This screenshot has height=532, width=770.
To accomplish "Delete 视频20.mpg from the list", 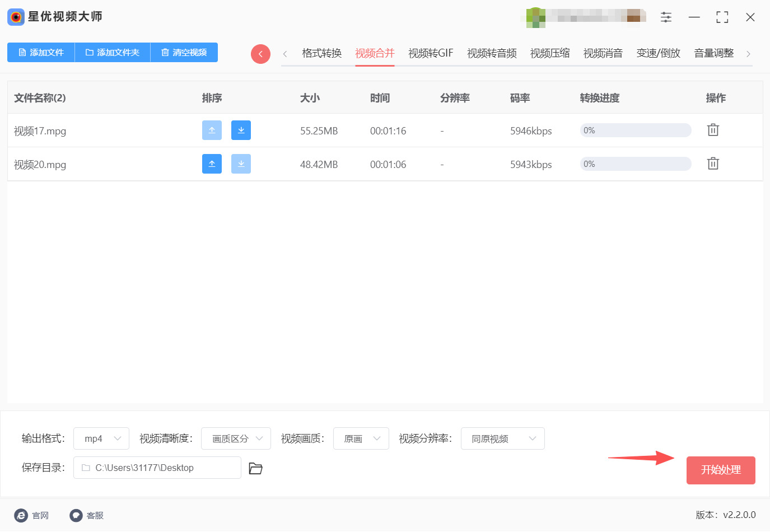I will click(713, 164).
